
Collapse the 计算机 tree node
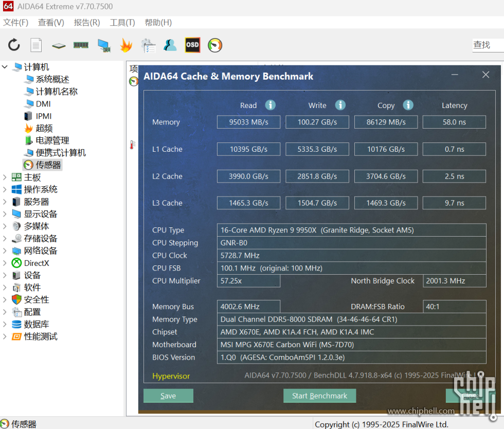pos(5,67)
